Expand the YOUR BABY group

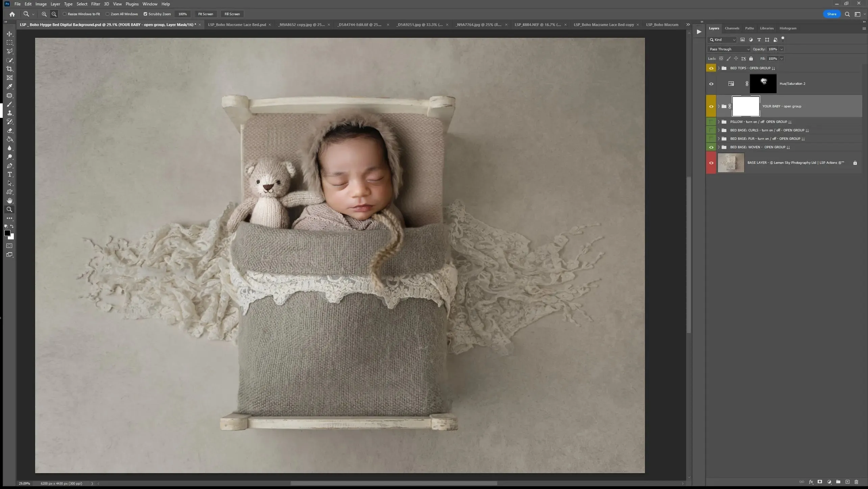[x=719, y=106]
